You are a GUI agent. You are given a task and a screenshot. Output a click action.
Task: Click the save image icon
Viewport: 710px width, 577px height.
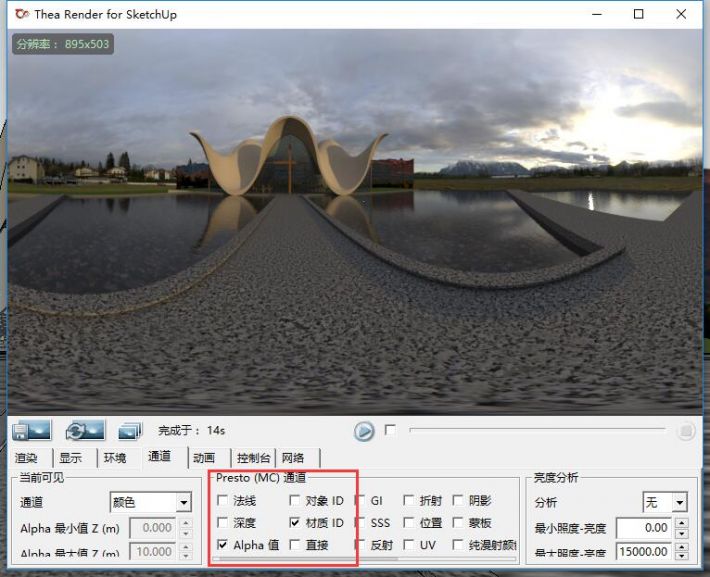[x=32, y=430]
